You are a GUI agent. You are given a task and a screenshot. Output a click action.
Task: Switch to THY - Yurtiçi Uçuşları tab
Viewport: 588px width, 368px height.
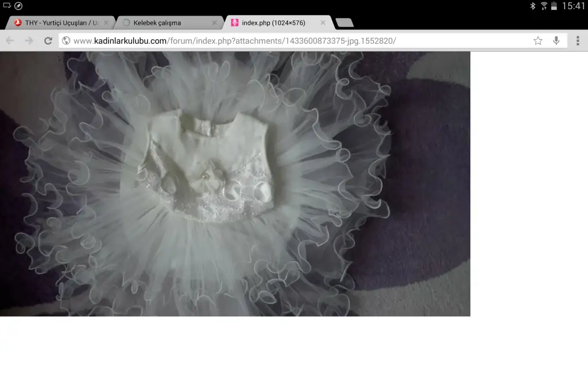(x=60, y=23)
